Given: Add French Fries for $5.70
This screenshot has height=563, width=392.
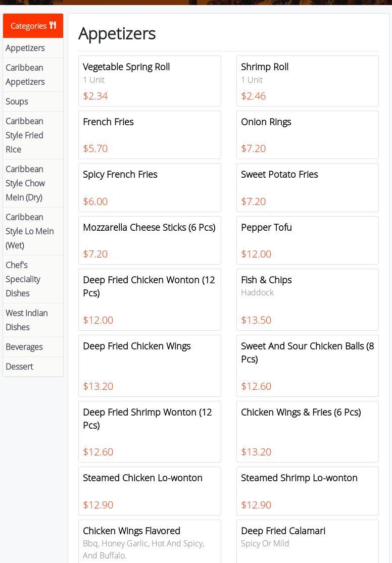Looking at the screenshot, I should (150, 135).
